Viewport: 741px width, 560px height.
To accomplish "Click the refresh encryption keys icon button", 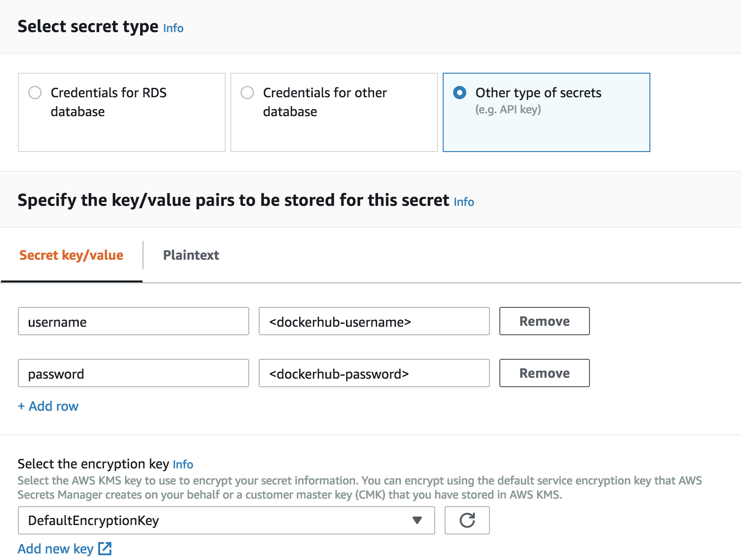I will tap(467, 520).
